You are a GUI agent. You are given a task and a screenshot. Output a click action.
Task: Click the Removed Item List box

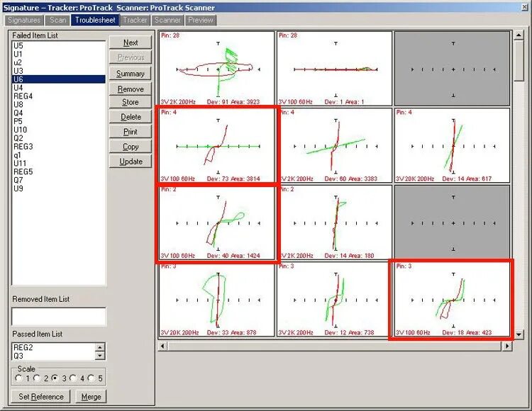coord(59,317)
